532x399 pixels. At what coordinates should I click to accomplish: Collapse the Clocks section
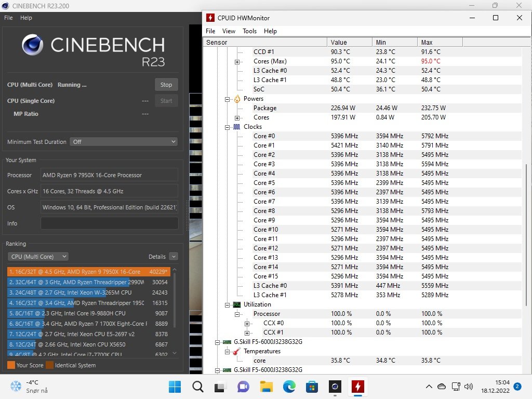click(x=228, y=127)
